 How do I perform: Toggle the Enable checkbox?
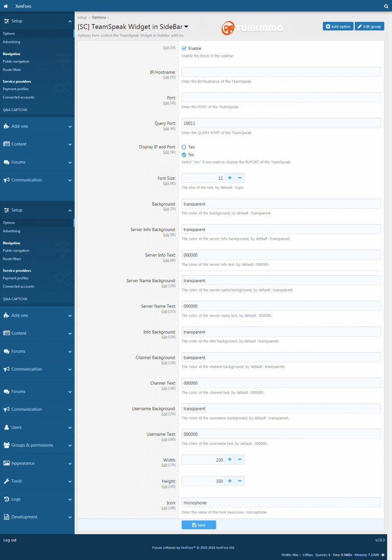[x=184, y=49]
